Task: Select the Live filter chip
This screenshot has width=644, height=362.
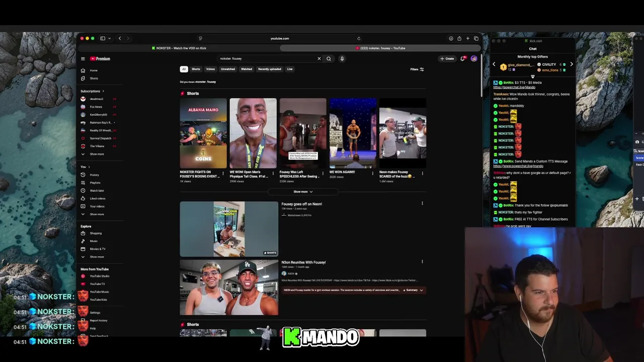Action: tap(290, 69)
